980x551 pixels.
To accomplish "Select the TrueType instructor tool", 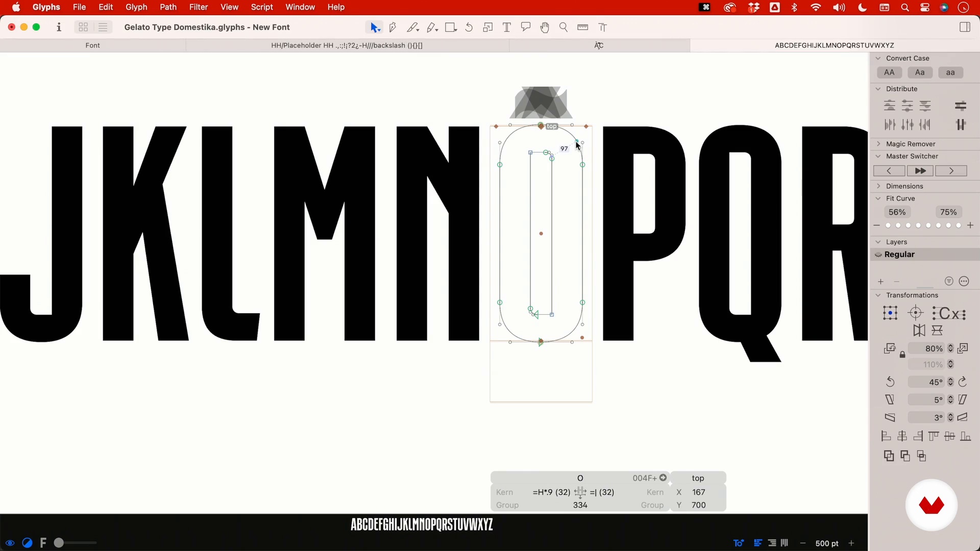I will [602, 28].
